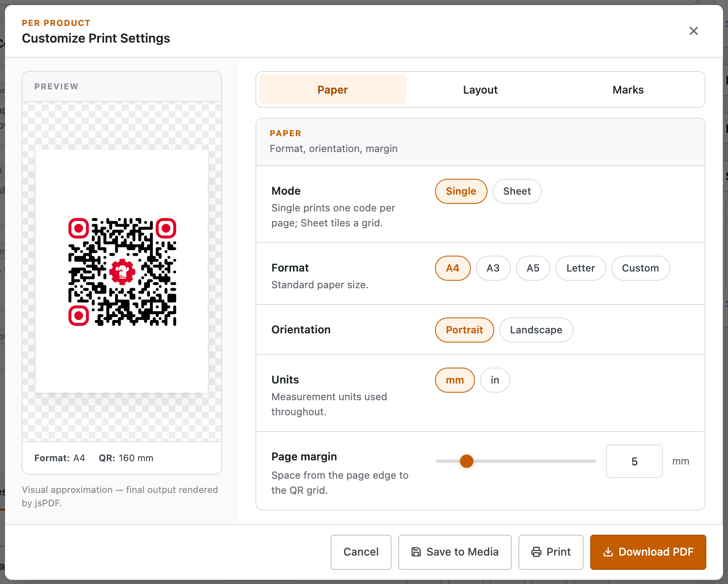The image size is (728, 584).
Task: Close the Customize Print Settings dialog
Action: pos(693,31)
